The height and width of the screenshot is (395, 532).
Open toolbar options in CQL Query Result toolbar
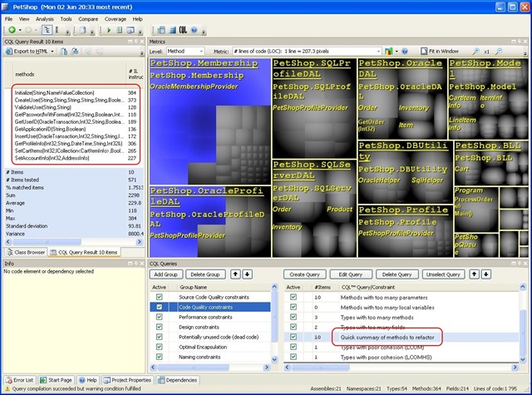(142, 53)
